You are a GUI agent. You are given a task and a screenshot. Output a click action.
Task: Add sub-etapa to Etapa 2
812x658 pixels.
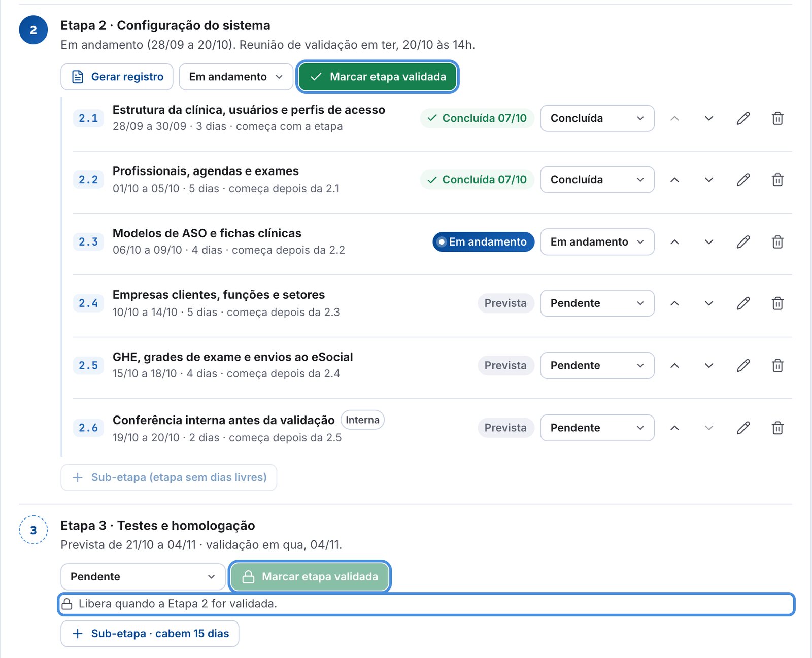click(168, 477)
